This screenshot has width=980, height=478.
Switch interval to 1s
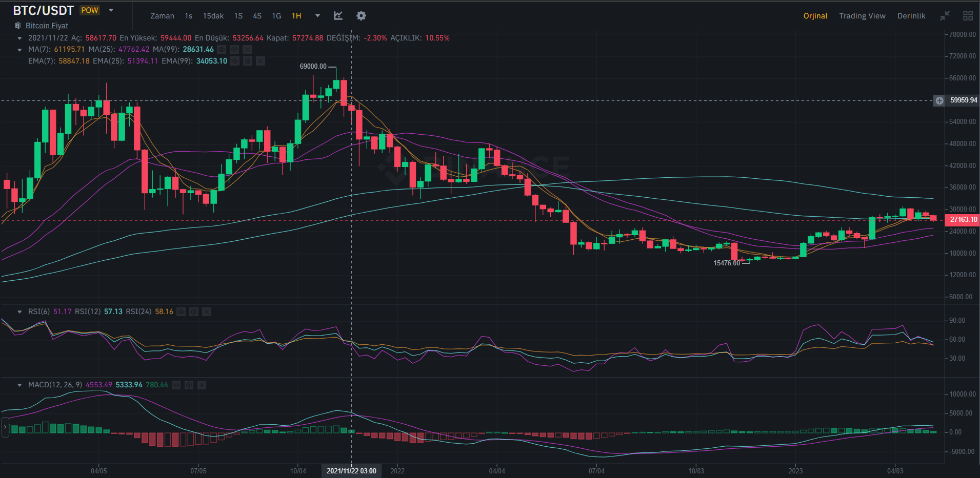click(188, 16)
